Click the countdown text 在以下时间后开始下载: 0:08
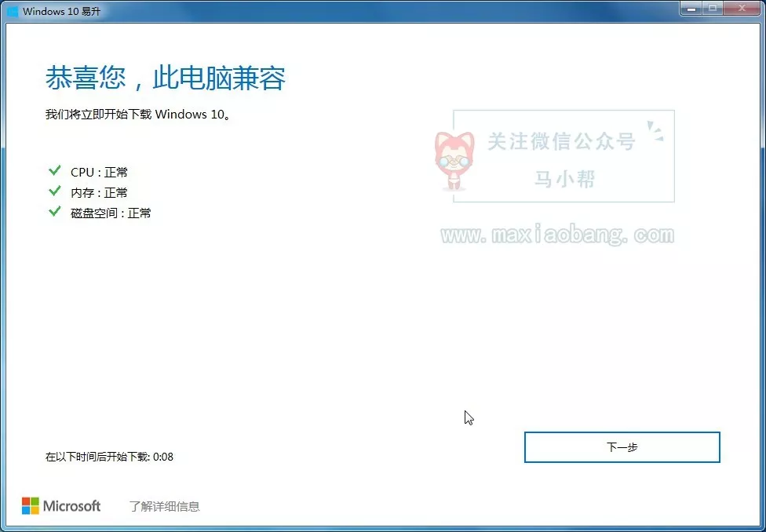Image resolution: width=766 pixels, height=532 pixels. (x=109, y=457)
